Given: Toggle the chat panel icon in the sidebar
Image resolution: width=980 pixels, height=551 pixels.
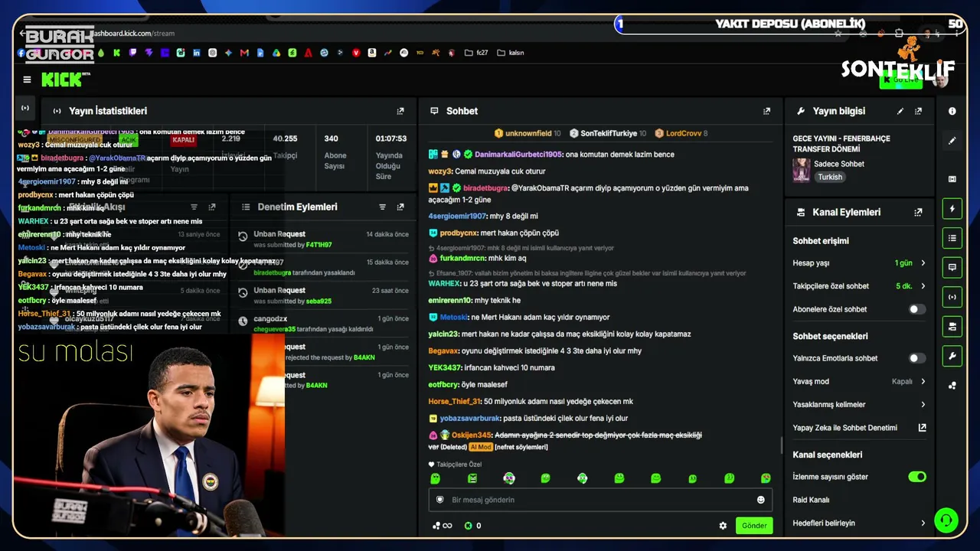Looking at the screenshot, I should [x=952, y=267].
